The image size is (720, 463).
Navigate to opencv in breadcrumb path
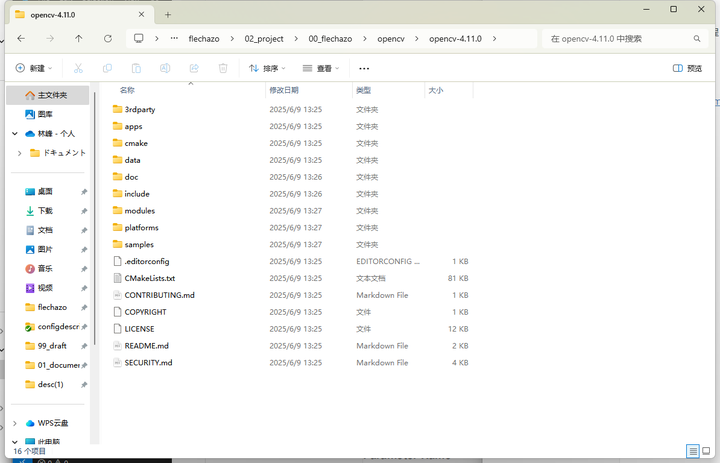pos(391,39)
